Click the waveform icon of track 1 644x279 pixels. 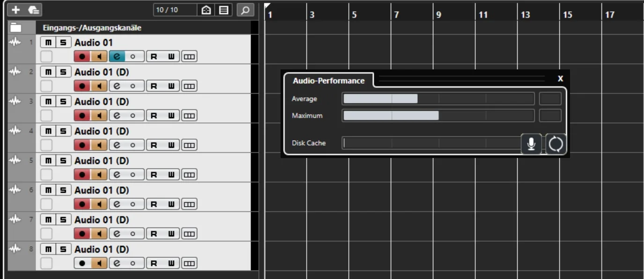pyautogui.click(x=16, y=42)
